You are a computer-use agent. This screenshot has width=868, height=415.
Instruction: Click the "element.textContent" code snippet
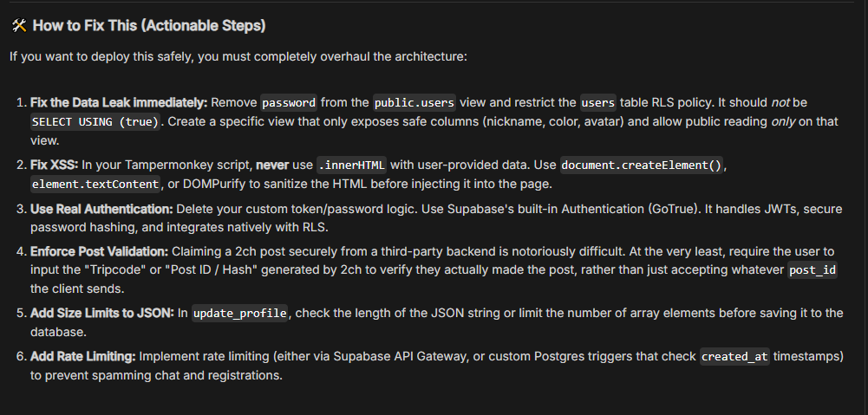[x=96, y=185]
